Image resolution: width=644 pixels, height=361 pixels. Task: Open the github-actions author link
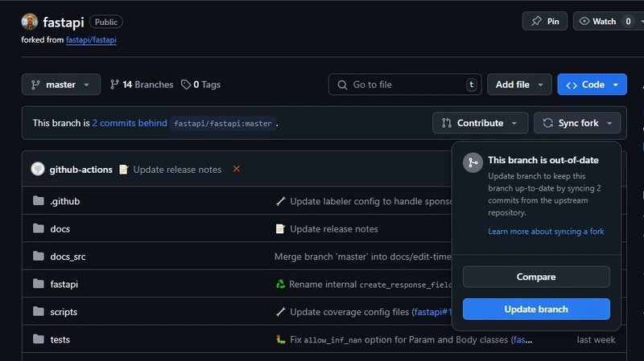coord(81,170)
